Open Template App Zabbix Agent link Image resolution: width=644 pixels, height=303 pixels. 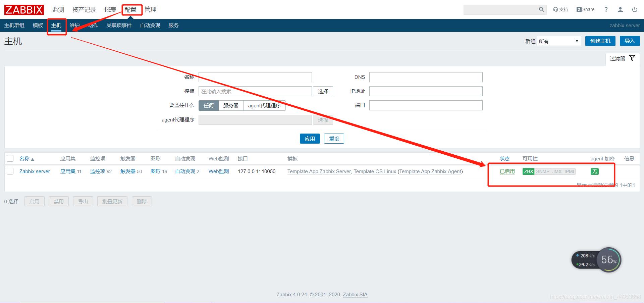430,171
